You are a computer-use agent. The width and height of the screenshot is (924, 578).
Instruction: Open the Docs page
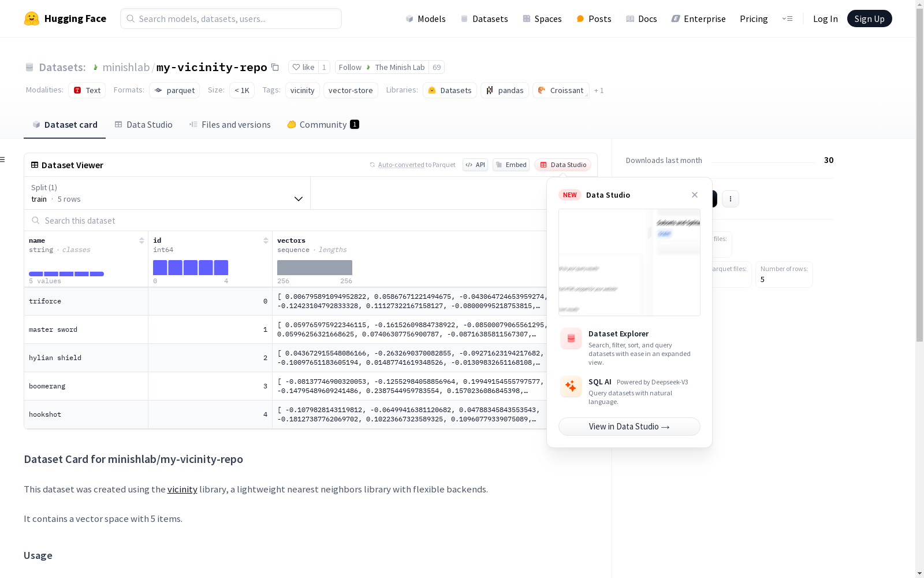[x=642, y=18]
